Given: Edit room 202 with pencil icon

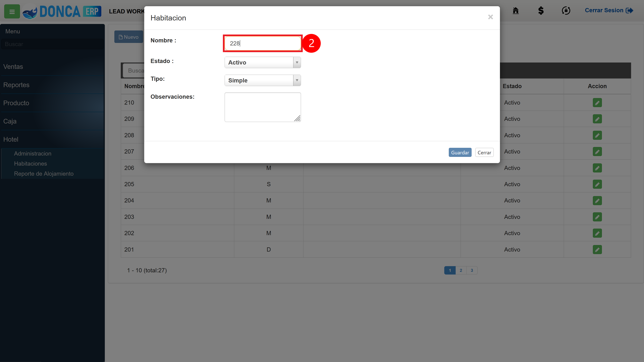Looking at the screenshot, I should click(x=597, y=233).
